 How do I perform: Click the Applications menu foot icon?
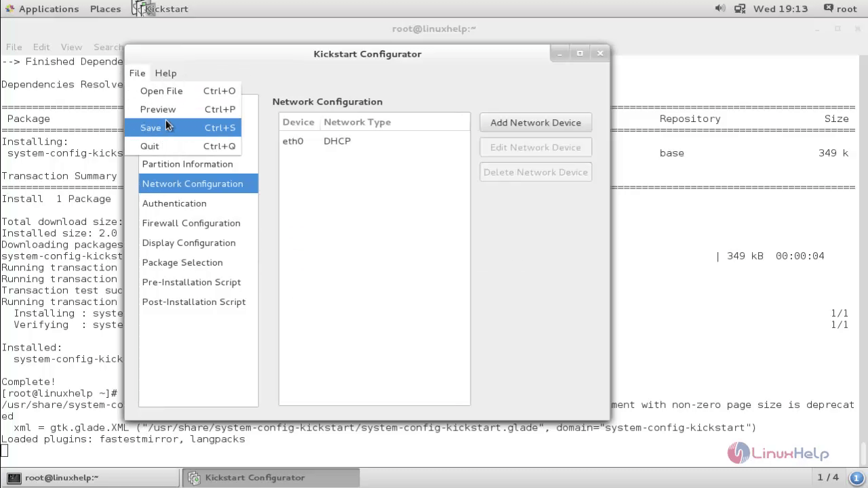9,9
